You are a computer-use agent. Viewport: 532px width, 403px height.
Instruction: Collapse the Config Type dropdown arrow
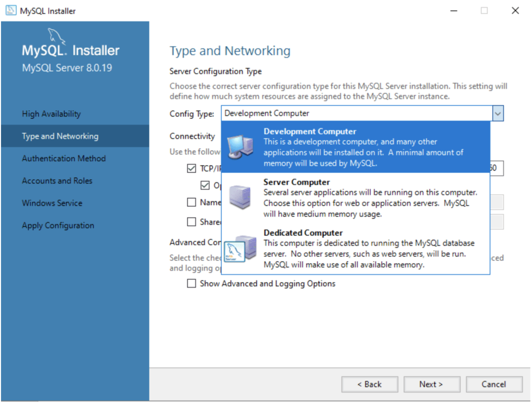click(x=498, y=114)
